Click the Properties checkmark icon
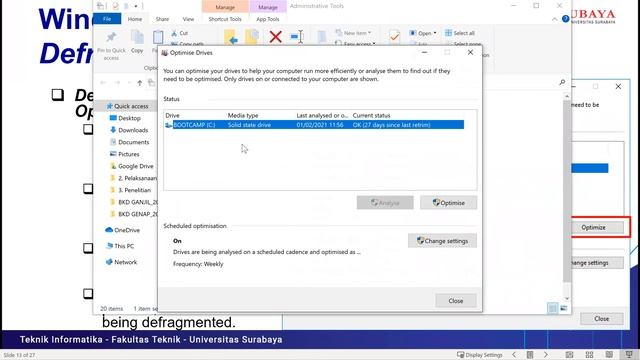 [394, 37]
